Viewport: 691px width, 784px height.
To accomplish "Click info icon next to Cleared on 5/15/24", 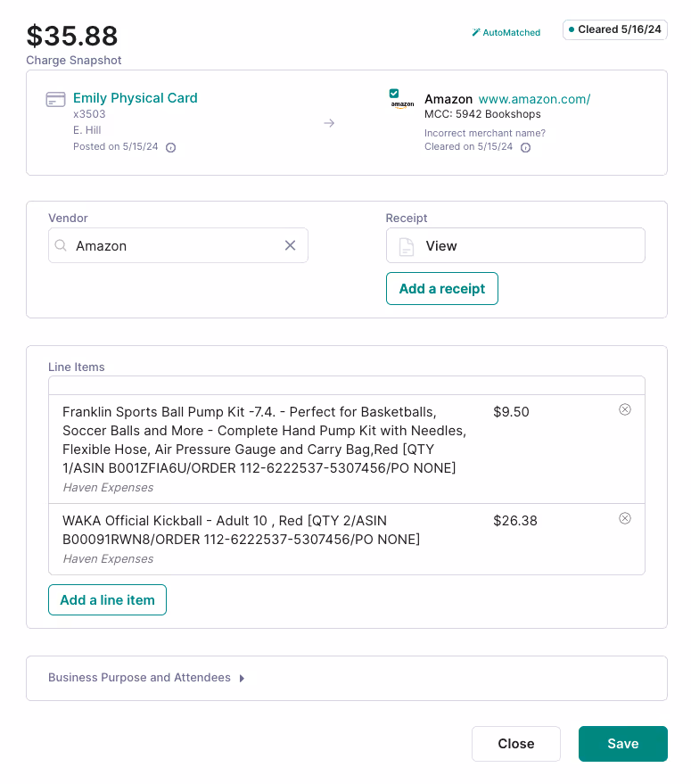I will pos(525,147).
